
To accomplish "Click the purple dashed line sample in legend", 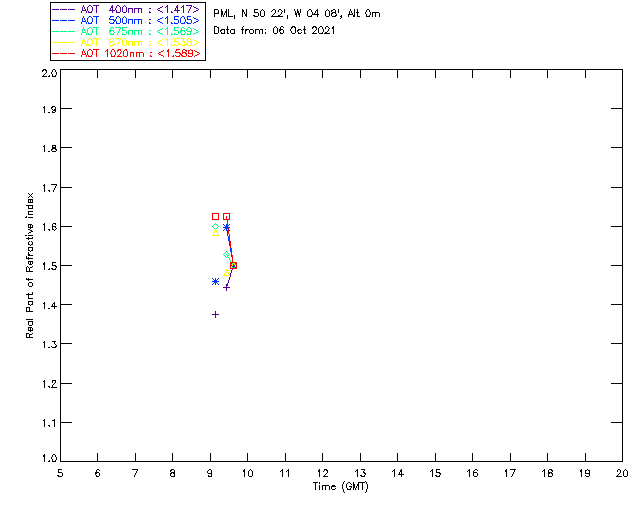I will point(64,9).
